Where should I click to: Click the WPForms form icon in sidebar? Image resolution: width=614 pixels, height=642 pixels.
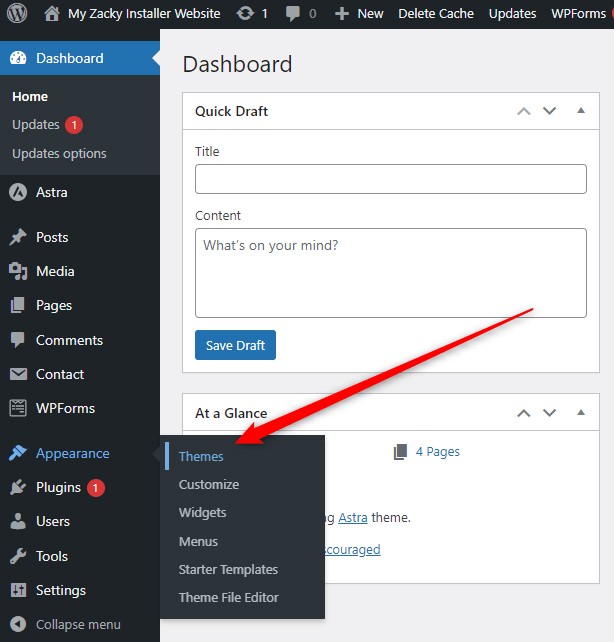tap(18, 408)
